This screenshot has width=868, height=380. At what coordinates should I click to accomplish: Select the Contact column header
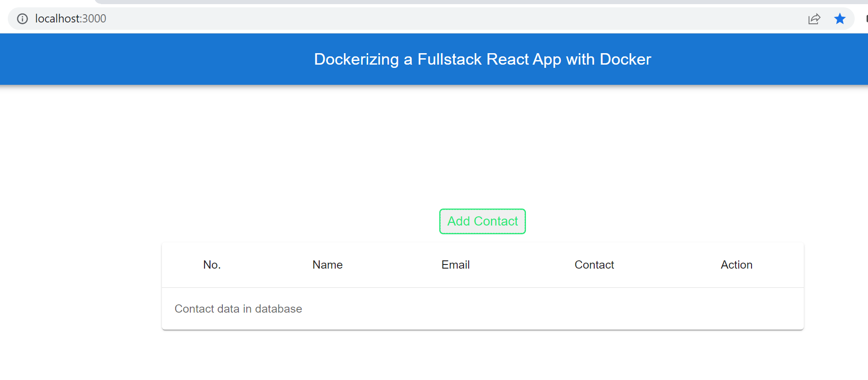coord(594,265)
